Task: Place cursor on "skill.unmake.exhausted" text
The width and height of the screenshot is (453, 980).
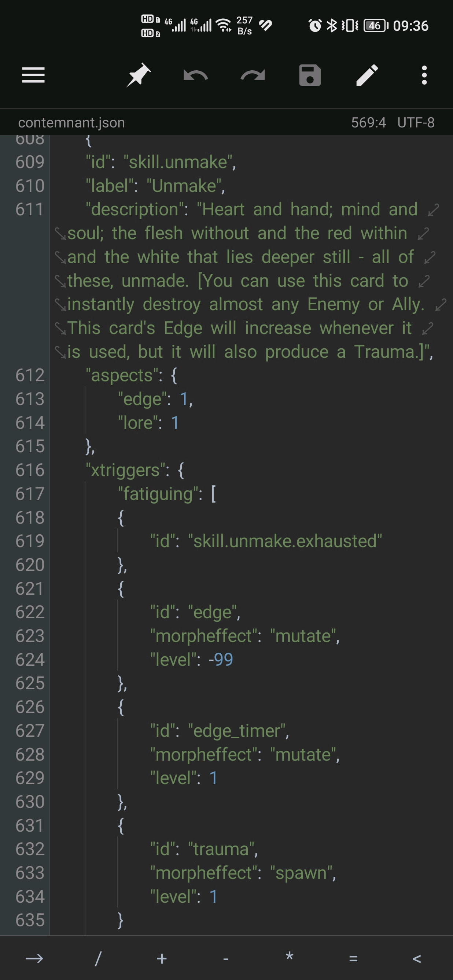Action: click(285, 541)
